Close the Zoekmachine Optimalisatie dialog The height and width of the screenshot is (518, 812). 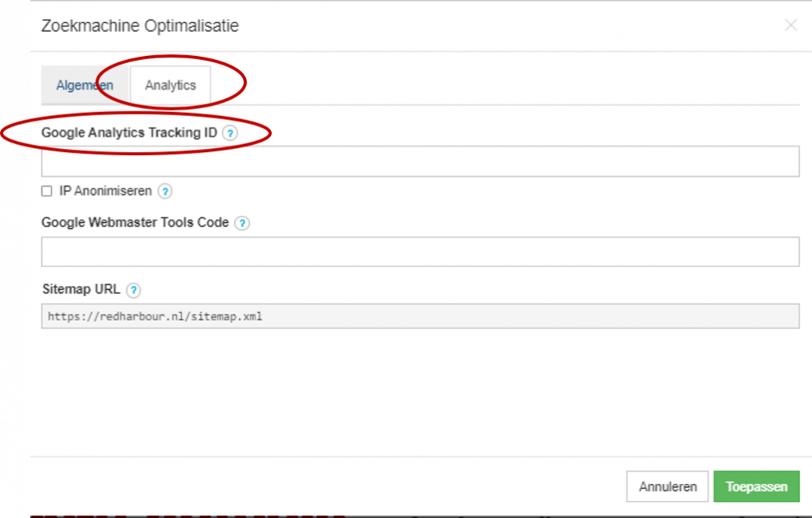(790, 25)
